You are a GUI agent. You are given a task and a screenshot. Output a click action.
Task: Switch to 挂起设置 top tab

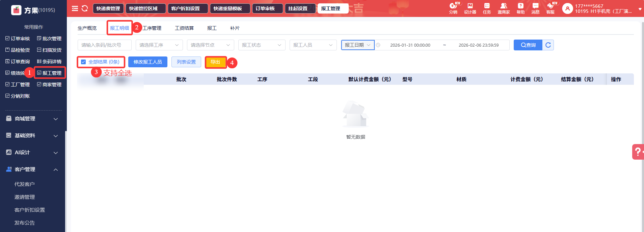click(300, 8)
